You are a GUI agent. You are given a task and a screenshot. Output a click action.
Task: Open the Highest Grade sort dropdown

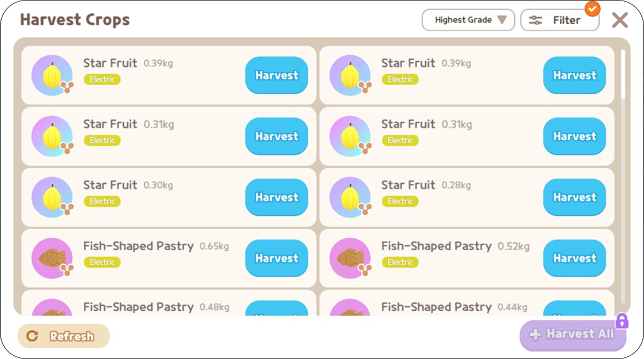(x=468, y=20)
